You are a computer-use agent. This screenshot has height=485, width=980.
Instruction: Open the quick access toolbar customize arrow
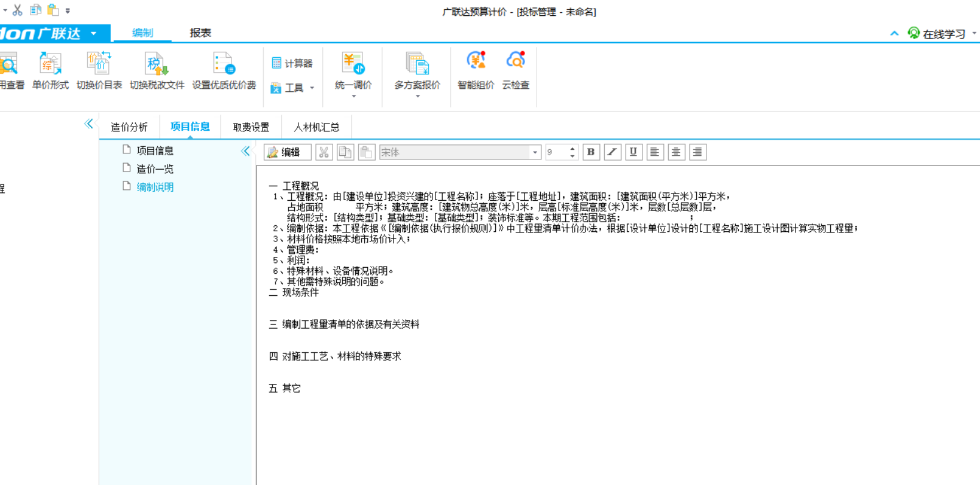click(68, 11)
